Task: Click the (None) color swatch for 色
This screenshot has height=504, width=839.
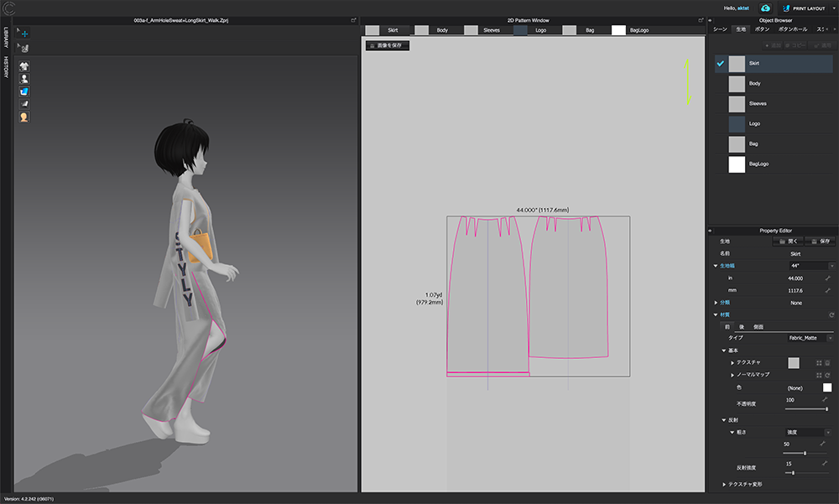Action: point(827,387)
